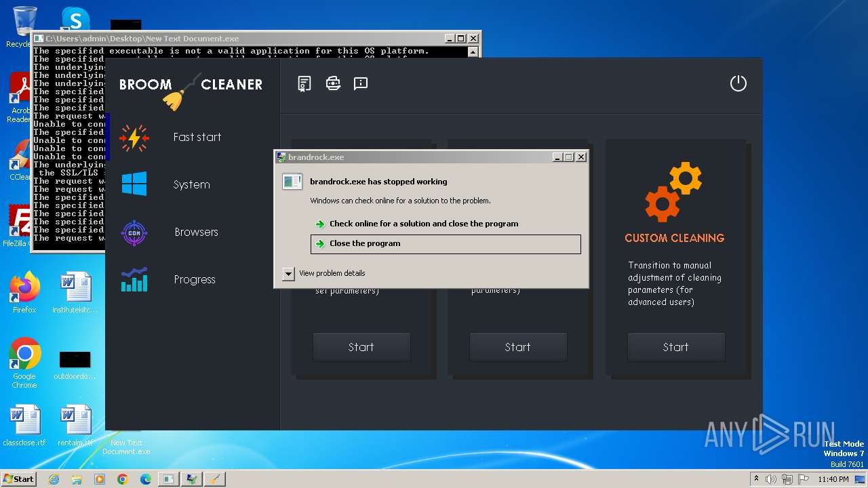The width and height of the screenshot is (868, 488).
Task: Select the Fast start lightning icon
Action: pyautogui.click(x=134, y=138)
